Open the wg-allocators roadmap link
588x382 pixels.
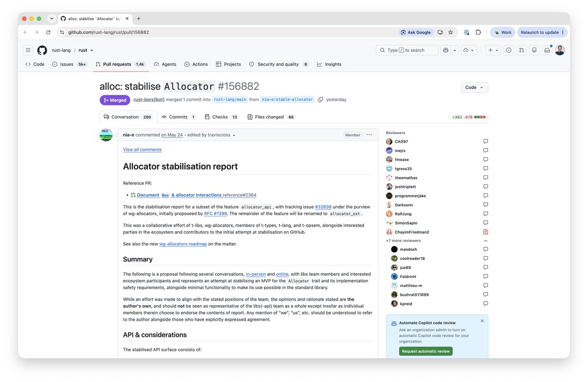coord(183,244)
